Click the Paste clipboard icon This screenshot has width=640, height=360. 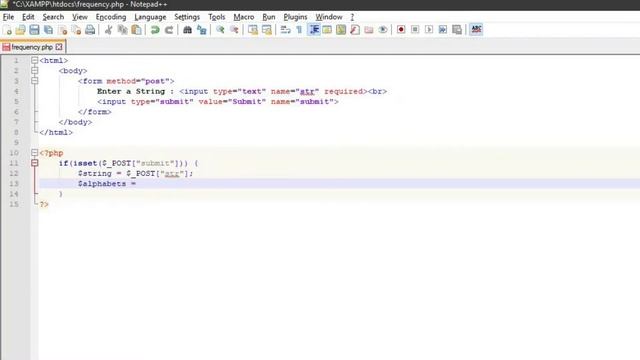point(137,30)
